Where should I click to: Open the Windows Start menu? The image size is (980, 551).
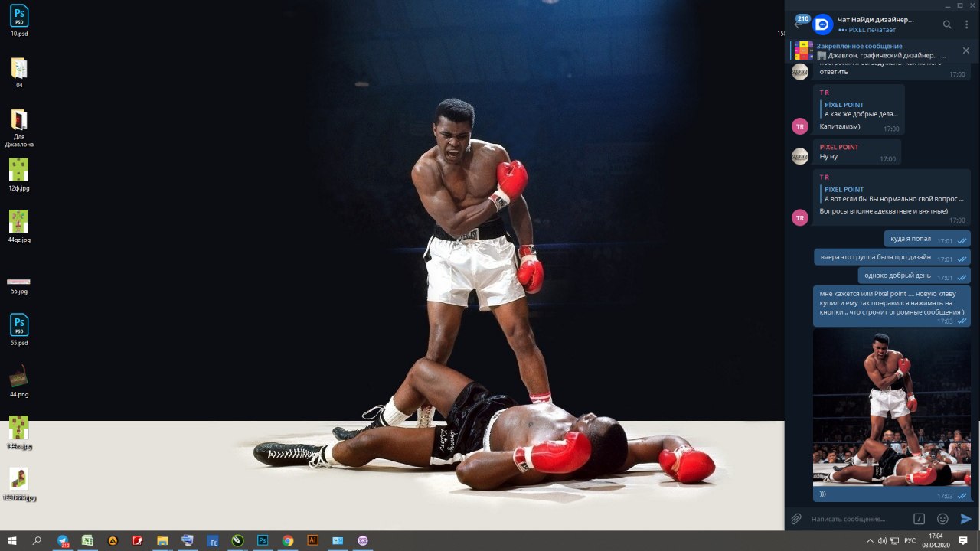click(x=12, y=540)
